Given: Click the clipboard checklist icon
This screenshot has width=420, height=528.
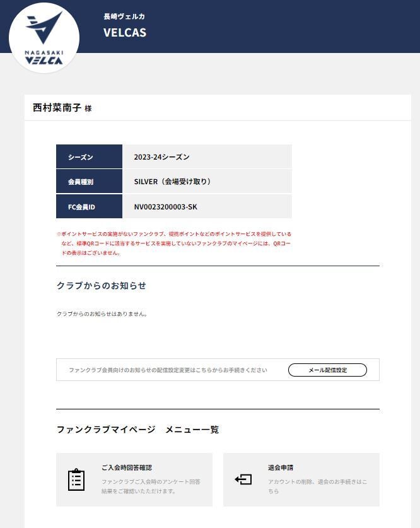Looking at the screenshot, I should coord(76,479).
